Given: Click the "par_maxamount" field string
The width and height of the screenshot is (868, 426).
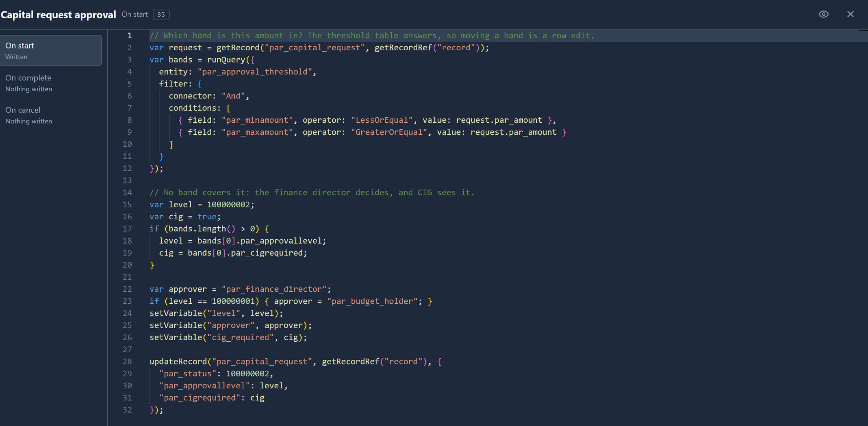Looking at the screenshot, I should point(257,132).
